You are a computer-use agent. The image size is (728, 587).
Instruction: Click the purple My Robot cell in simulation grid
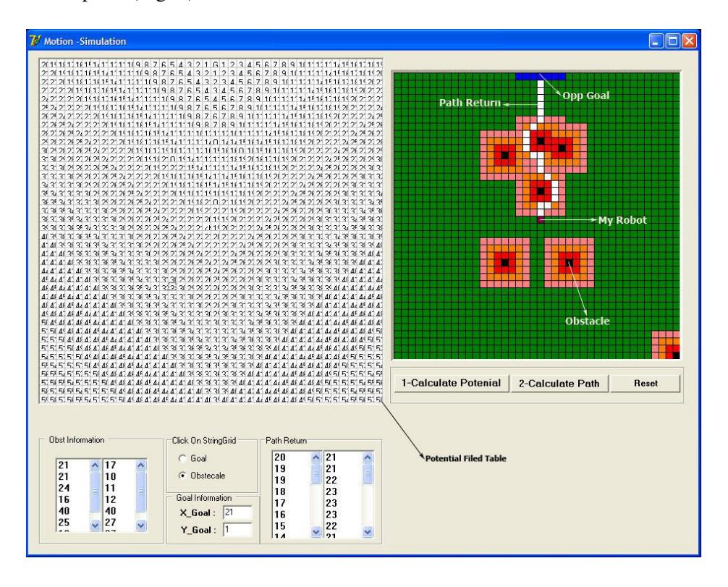tap(540, 219)
